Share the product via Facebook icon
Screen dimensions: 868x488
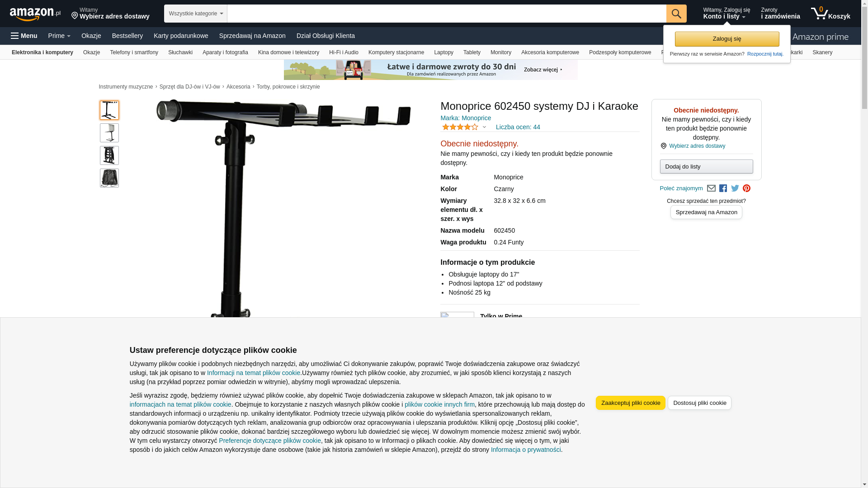723,188
